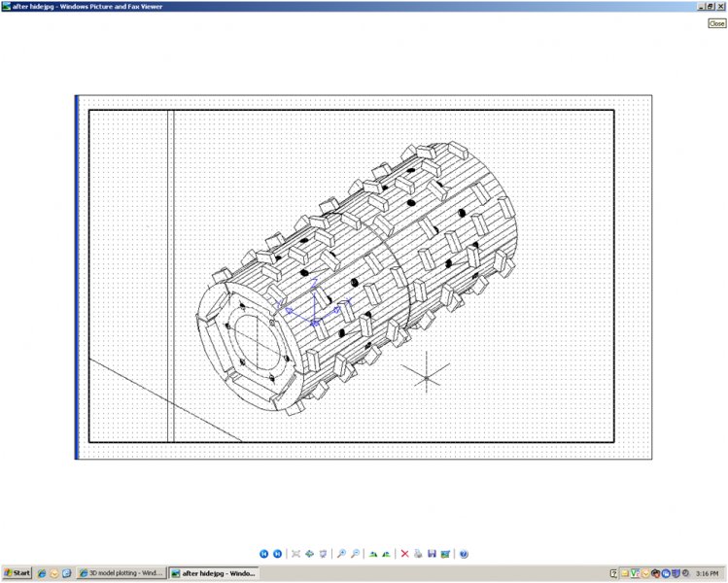Switch to 3D model plotting window

pyautogui.click(x=121, y=573)
